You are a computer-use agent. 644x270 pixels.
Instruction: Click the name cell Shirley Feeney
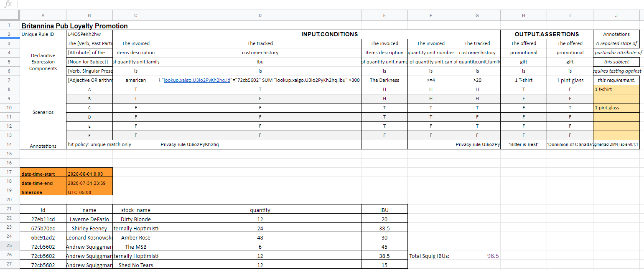[x=89, y=228]
